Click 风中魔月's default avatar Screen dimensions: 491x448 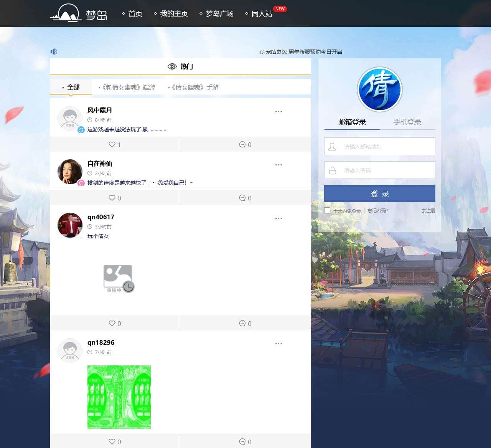[x=70, y=118]
